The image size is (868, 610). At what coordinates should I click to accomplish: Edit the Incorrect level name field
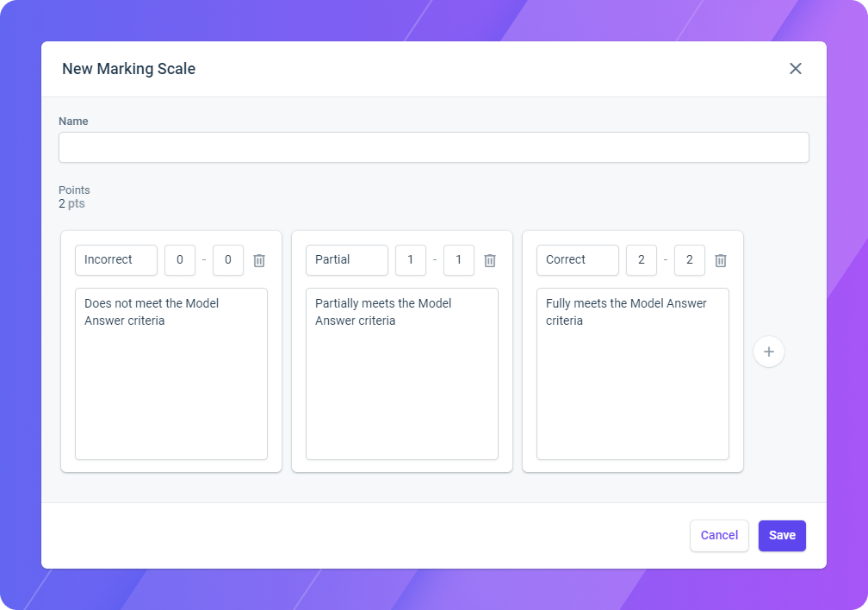(x=116, y=260)
